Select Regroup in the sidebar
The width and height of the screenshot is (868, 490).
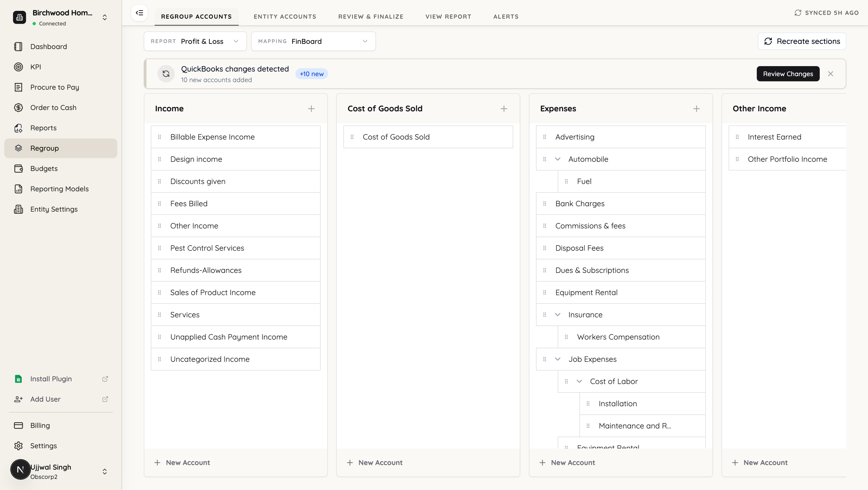coord(61,148)
